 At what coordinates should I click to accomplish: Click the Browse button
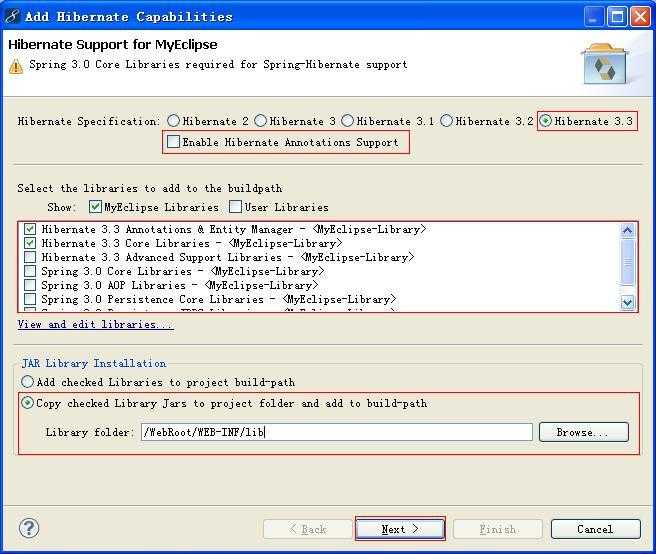point(584,432)
